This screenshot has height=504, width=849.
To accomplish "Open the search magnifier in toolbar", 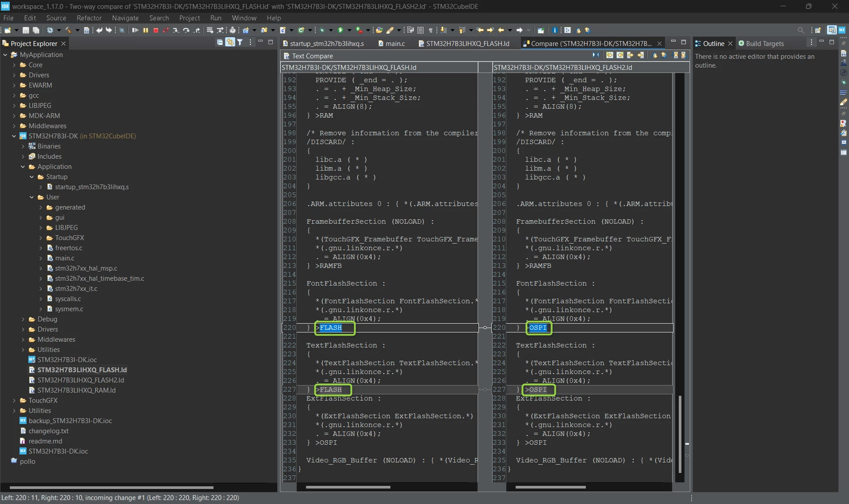I will tap(800, 30).
